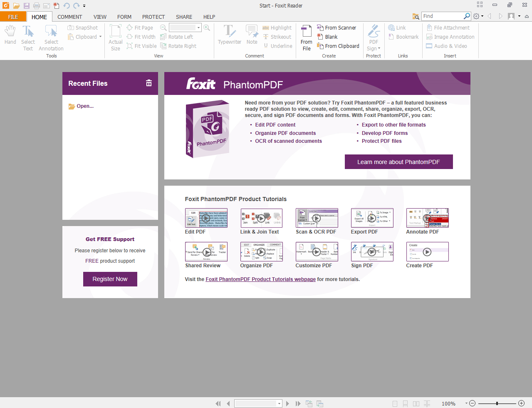Screen dimensions: 532x408
Task: Click Audio & Video
Action: (447, 46)
